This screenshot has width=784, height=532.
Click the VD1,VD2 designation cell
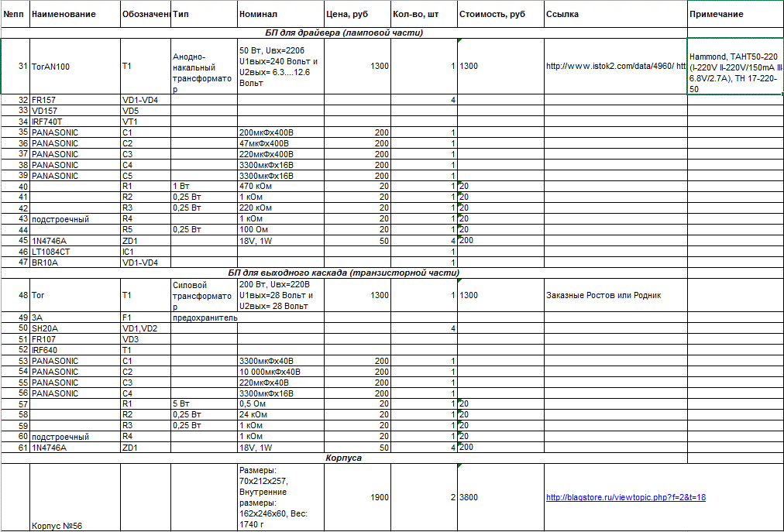point(146,328)
